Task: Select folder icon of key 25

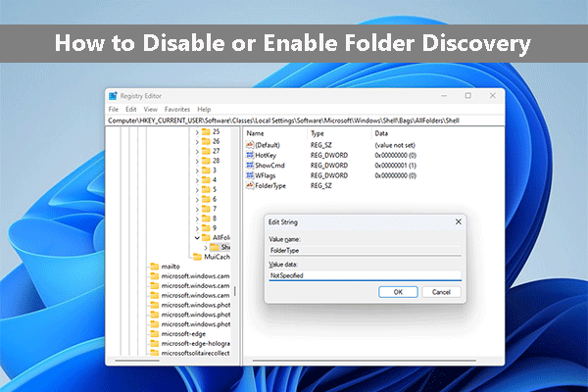Action: [x=206, y=131]
